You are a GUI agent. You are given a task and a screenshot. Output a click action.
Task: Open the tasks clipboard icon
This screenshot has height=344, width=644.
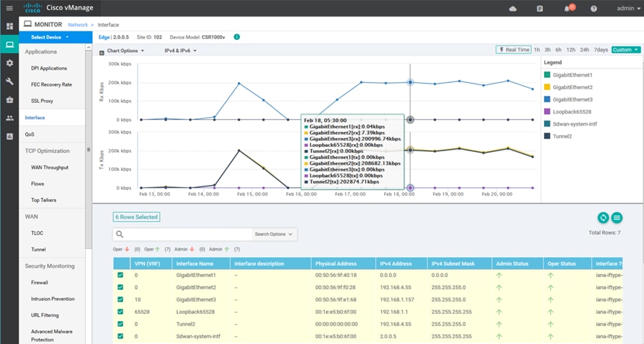tap(540, 9)
